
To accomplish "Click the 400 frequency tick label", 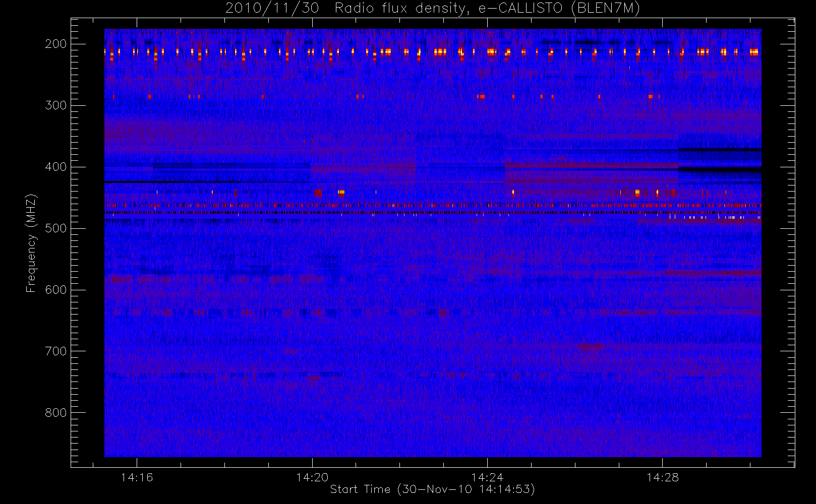I will [x=55, y=167].
